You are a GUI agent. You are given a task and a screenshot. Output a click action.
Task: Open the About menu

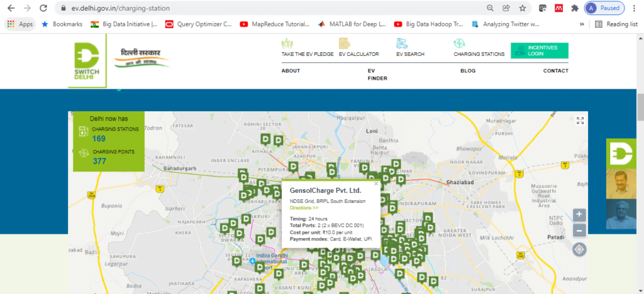click(x=291, y=70)
